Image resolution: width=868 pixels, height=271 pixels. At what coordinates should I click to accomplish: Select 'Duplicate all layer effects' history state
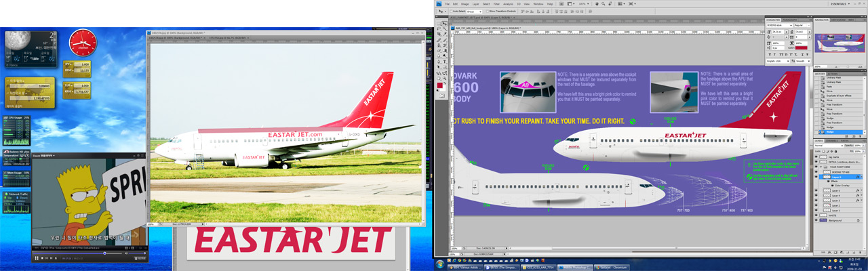pos(838,96)
